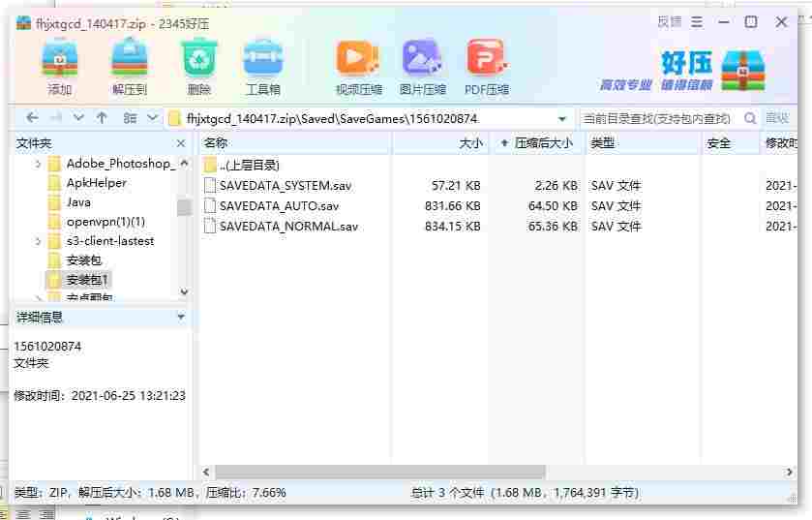Select the 安装包 folder
This screenshot has height=520, width=812.
(x=84, y=260)
